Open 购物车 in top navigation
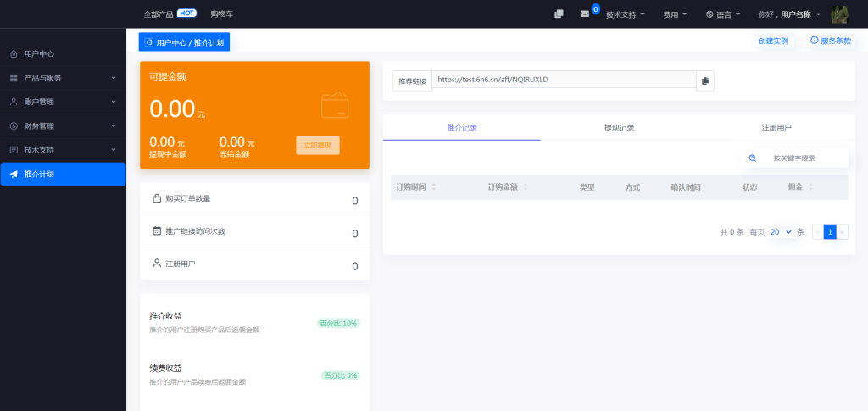Image resolution: width=868 pixels, height=411 pixels. tap(222, 14)
